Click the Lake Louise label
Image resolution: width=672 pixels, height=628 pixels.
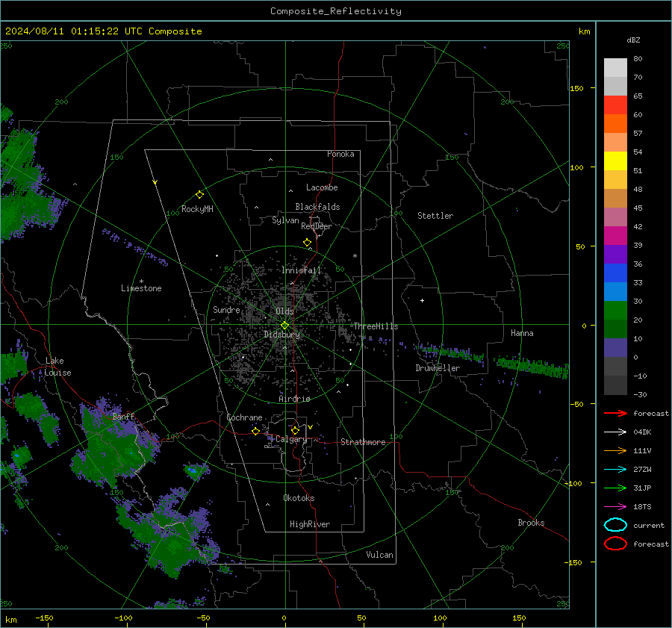coord(57,367)
